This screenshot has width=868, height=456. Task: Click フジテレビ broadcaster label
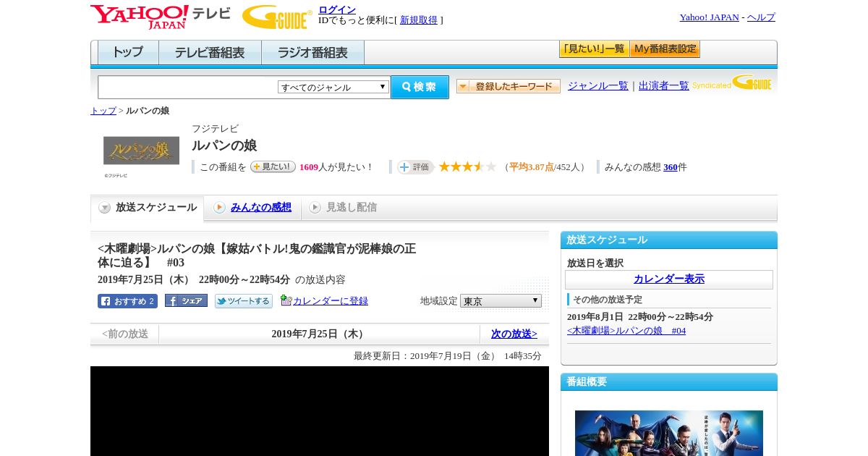click(x=215, y=129)
